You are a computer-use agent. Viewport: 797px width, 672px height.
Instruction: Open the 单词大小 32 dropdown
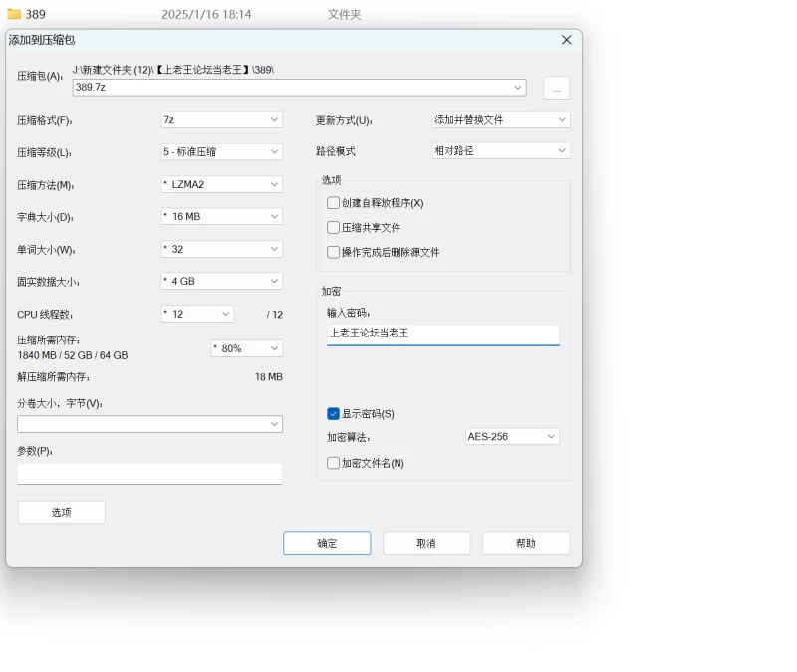tap(221, 249)
